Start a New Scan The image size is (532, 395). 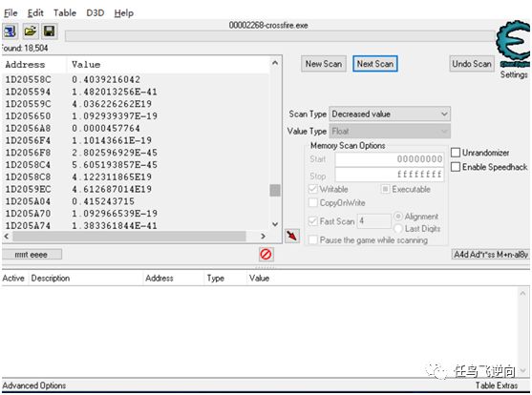tap(324, 64)
